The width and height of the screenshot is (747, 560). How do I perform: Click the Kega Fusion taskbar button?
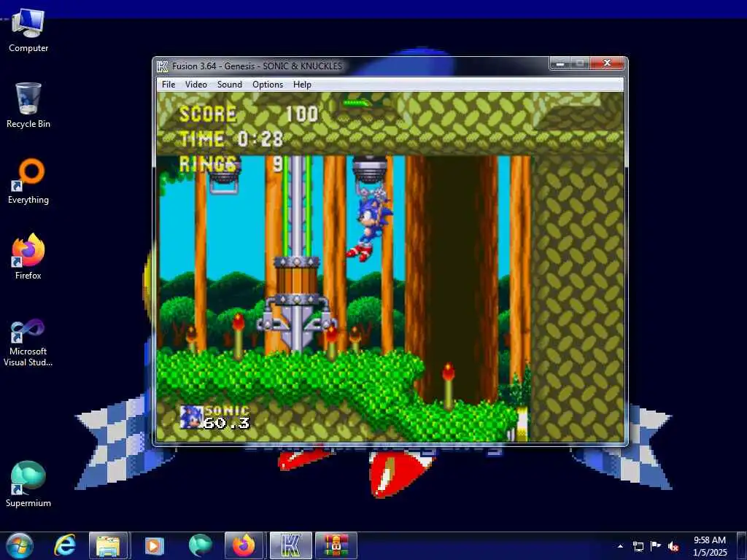290,545
